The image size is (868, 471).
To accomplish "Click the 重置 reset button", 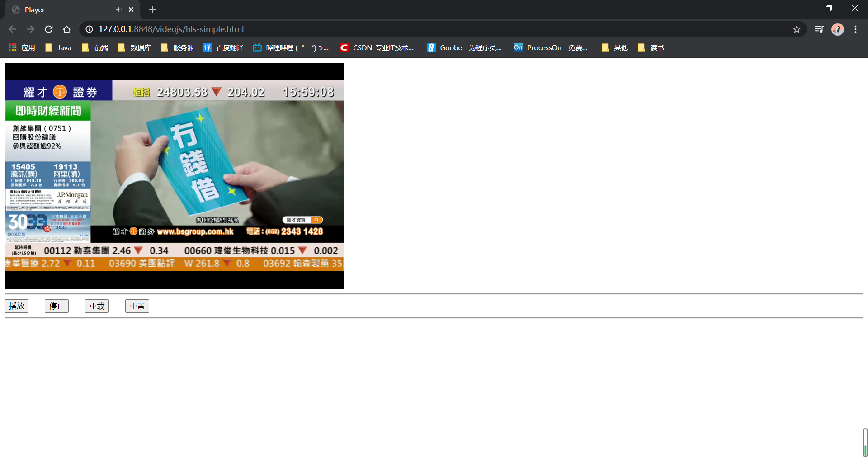I will tap(137, 306).
